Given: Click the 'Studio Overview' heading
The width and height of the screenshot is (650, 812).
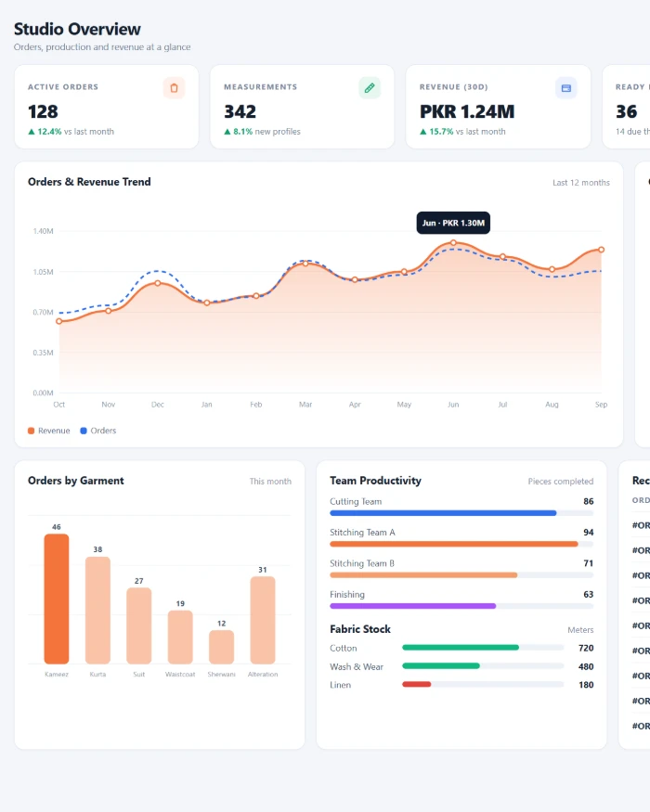Looking at the screenshot, I should (x=77, y=29).
